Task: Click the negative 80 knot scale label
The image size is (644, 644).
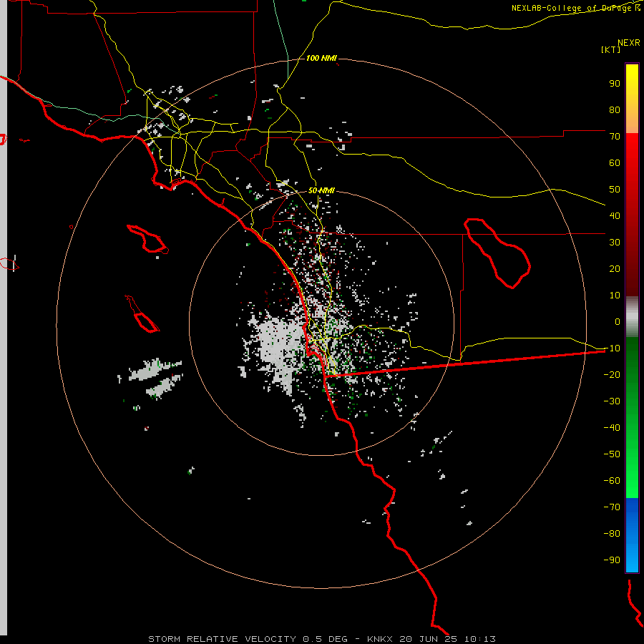Action: pos(612,534)
